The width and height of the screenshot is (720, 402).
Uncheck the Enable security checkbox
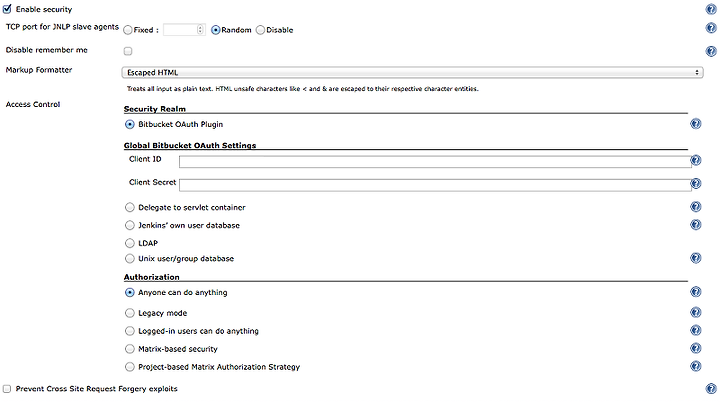click(7, 9)
